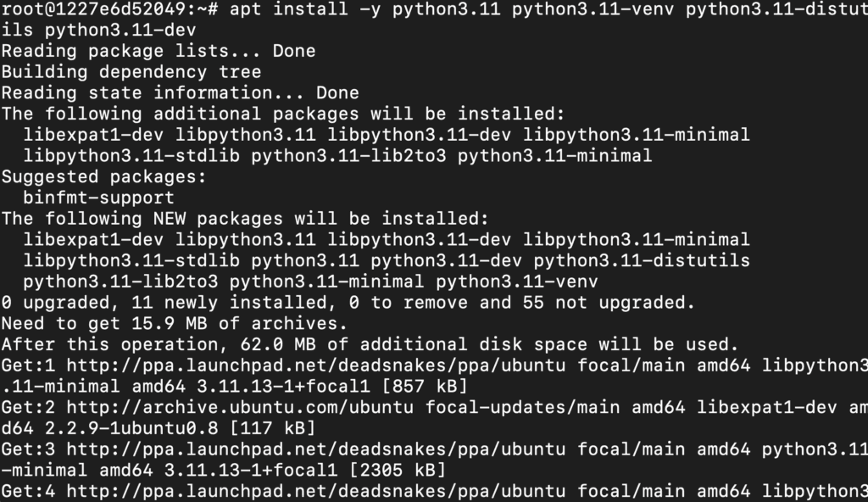Screen dimensions: 868x502
Task: Click the root@1227e6d52049 shell prompt
Action: tap(110, 10)
